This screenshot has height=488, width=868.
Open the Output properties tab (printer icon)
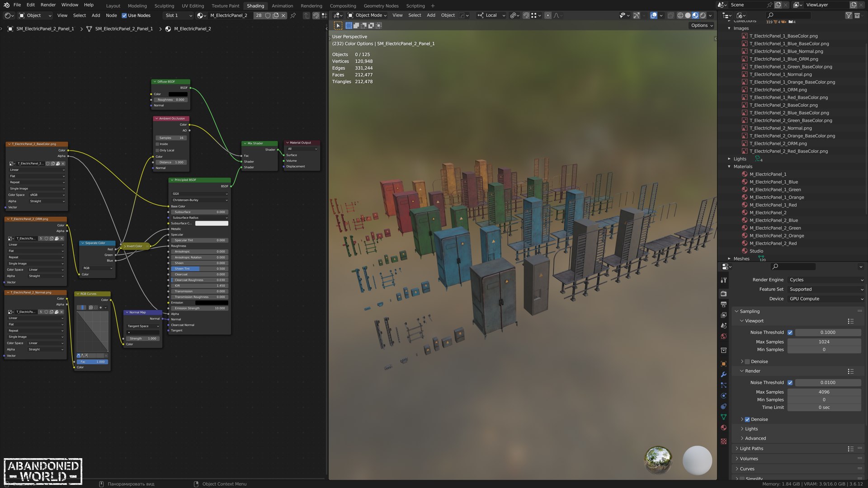point(723,304)
